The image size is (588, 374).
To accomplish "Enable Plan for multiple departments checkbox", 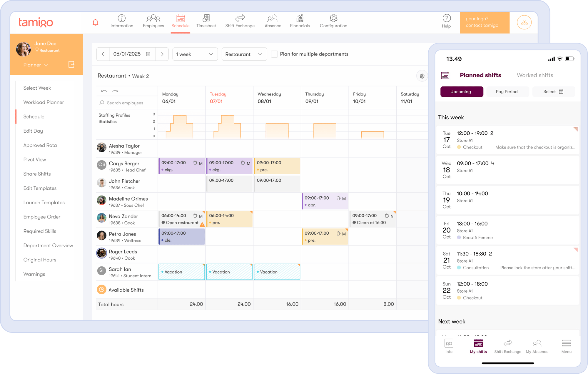I will pyautogui.click(x=274, y=54).
